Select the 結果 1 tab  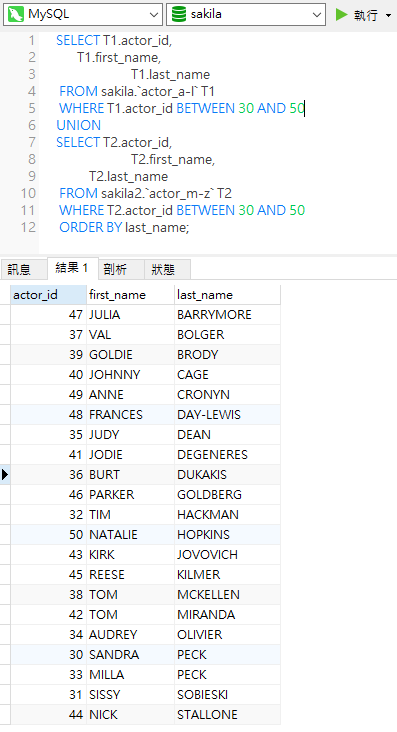point(72,268)
